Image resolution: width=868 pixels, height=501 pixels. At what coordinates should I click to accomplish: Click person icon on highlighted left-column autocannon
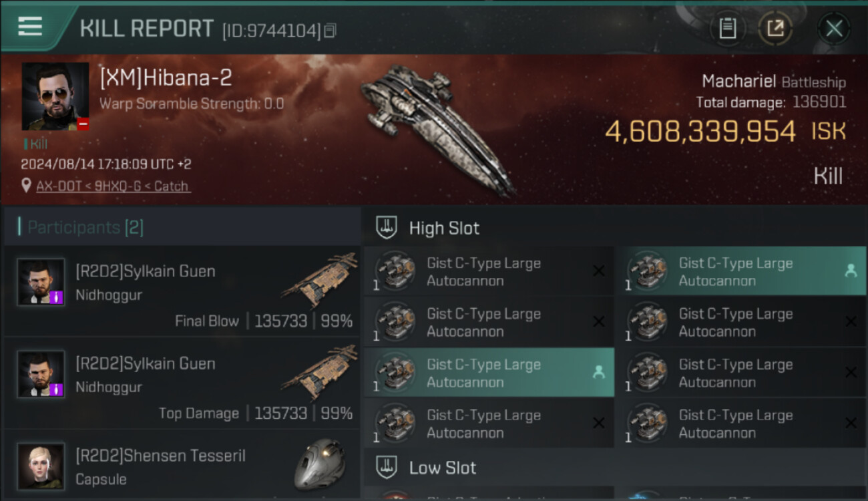598,373
